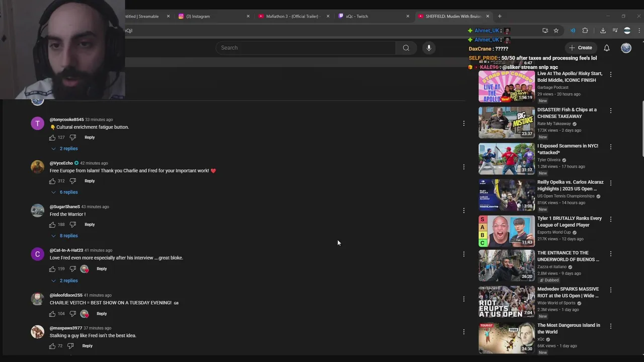
Task: Open options for Fish & Chips DISASTER video
Action: 611,111
